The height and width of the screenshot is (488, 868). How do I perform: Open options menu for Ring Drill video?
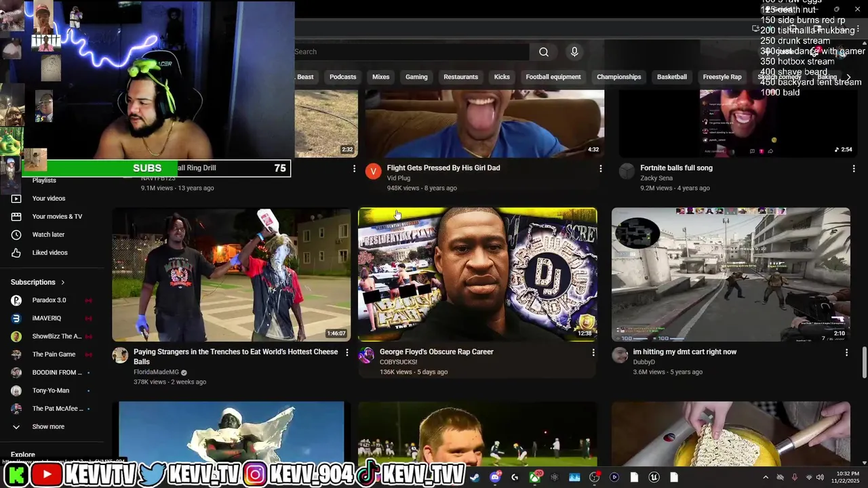354,168
